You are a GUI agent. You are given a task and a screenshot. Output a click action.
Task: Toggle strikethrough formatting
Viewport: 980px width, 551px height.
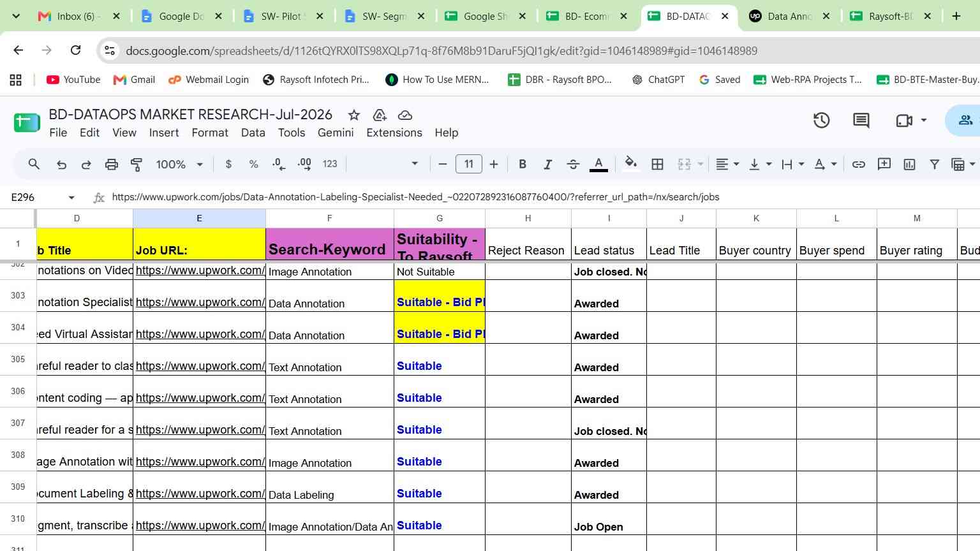coord(573,165)
